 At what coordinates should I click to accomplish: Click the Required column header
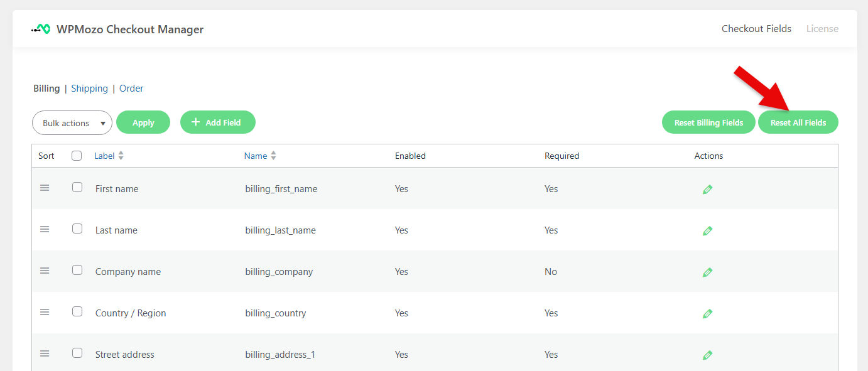[562, 156]
